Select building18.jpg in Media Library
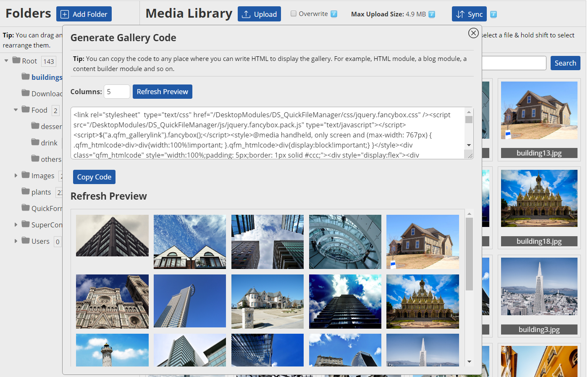The height and width of the screenshot is (377, 588). [x=539, y=199]
